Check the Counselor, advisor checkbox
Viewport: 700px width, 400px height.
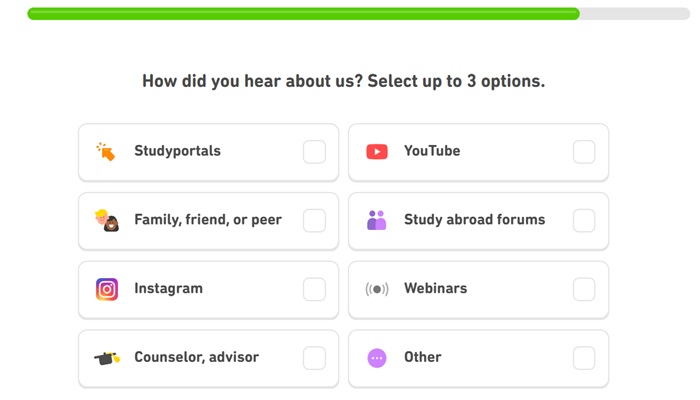click(314, 358)
